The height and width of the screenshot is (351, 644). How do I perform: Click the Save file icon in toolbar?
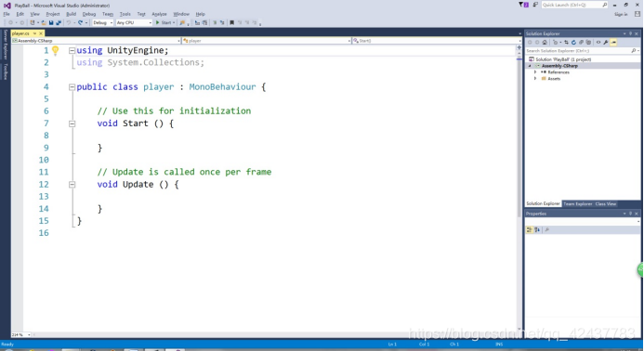(51, 22)
